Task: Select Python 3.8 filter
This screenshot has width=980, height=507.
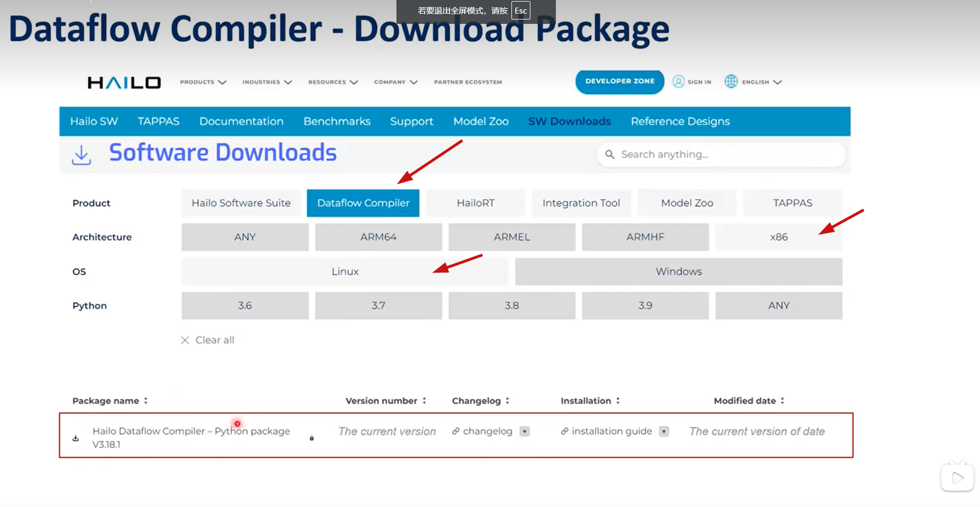Action: point(512,306)
